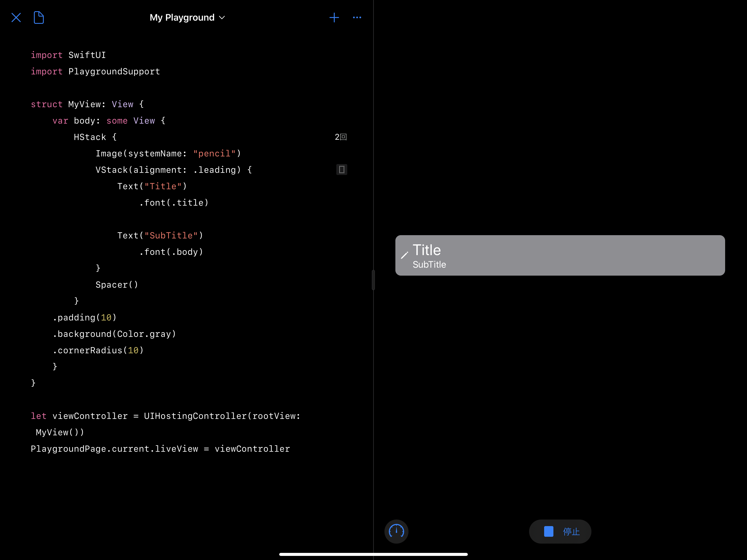Show the HStack result viewer '2' badge
Screen dimensions: 747x560
pyautogui.click(x=340, y=137)
